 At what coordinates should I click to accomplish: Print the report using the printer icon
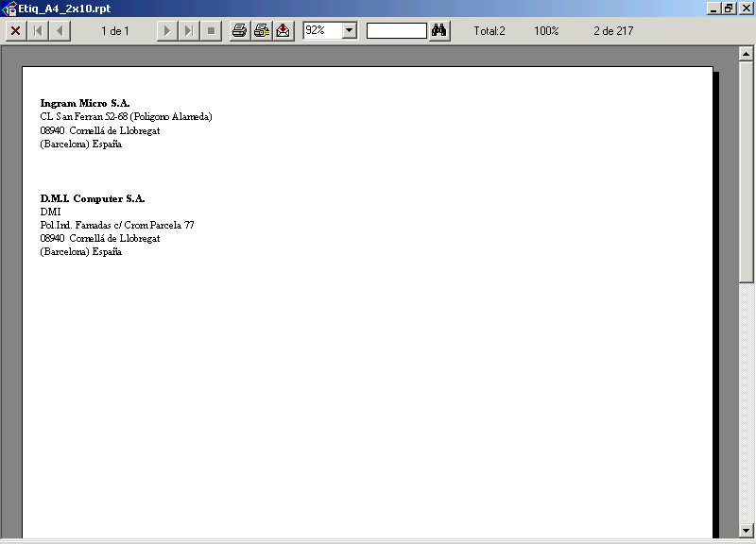click(x=240, y=31)
